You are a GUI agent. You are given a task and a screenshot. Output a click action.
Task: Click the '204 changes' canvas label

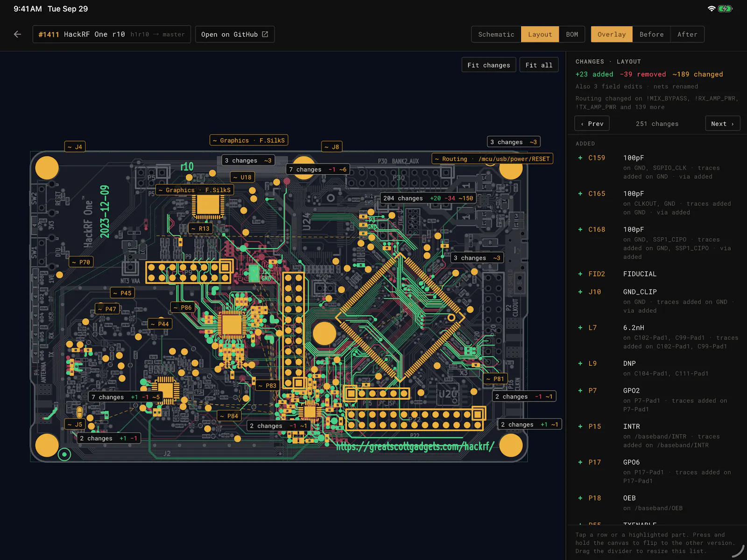(428, 198)
